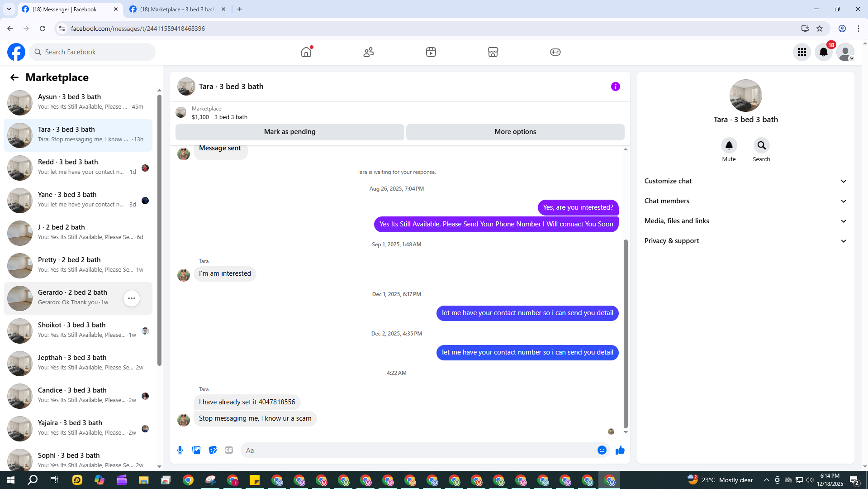Open Yane 3 bed 3 bath conversation
The image size is (868, 489).
coord(78,200)
